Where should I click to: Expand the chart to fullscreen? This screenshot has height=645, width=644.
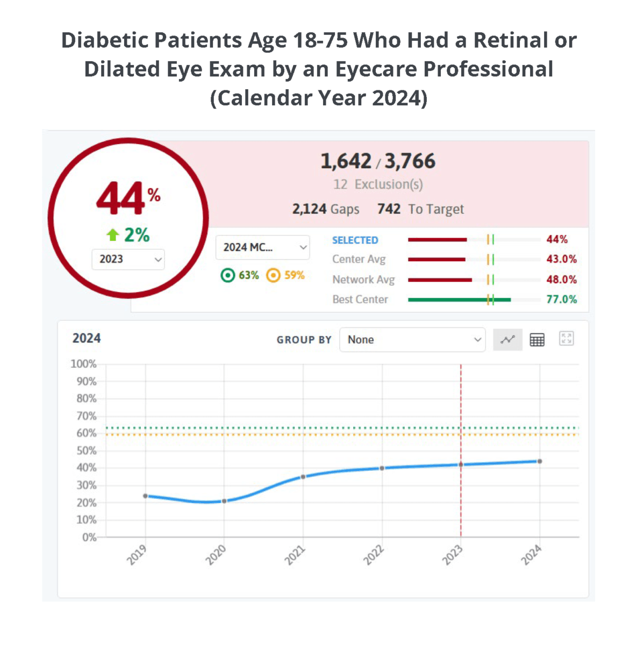(x=567, y=339)
